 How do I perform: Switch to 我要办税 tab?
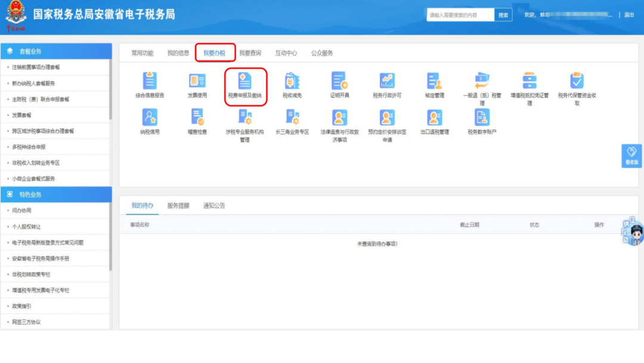215,53
